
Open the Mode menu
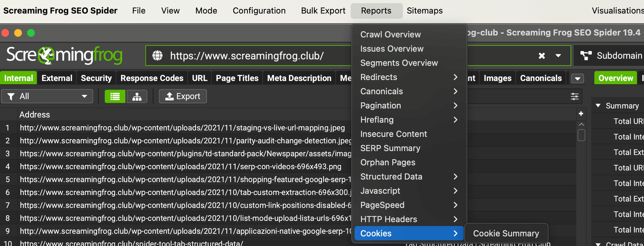click(x=206, y=11)
